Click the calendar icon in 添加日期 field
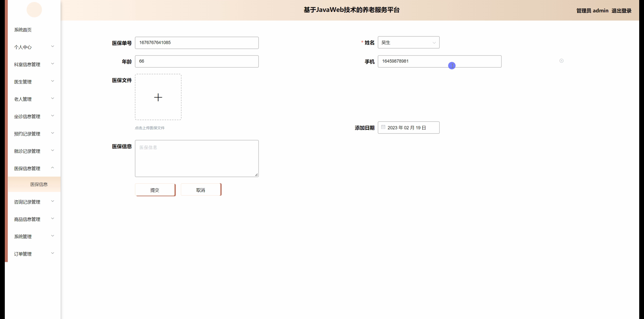The height and width of the screenshot is (319, 644). [x=383, y=127]
